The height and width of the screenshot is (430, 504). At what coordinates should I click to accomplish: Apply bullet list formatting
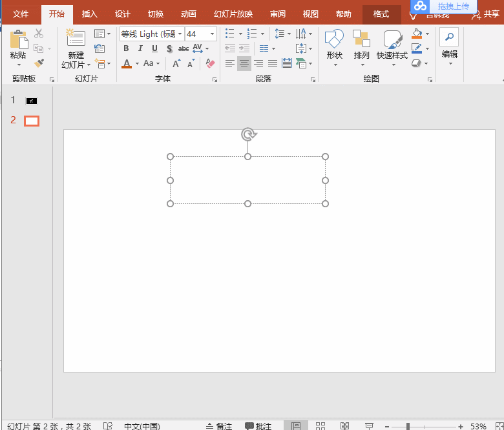click(230, 34)
